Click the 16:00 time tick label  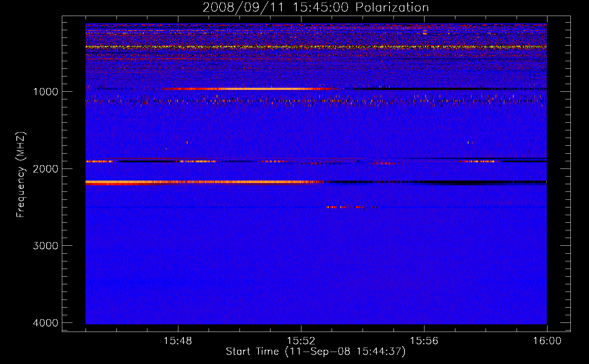pyautogui.click(x=547, y=341)
